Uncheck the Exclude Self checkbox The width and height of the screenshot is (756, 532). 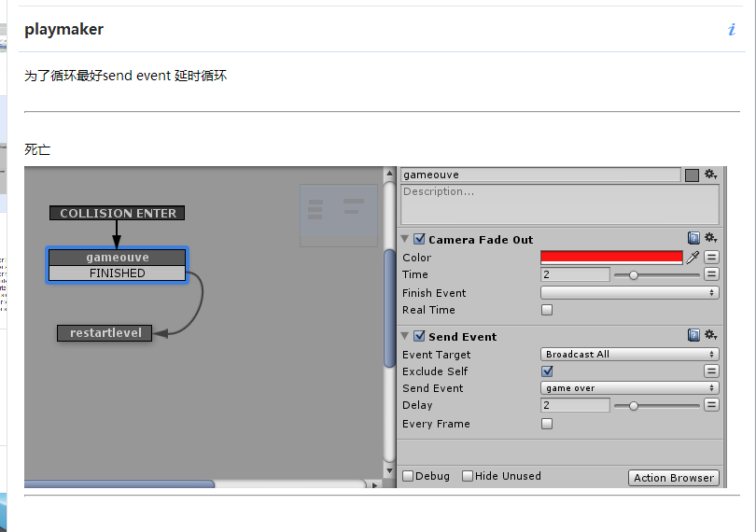[547, 371]
